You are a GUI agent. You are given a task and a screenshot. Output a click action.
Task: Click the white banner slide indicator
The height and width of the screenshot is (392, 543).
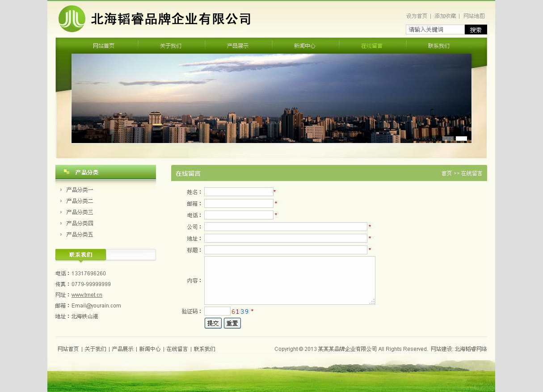point(461,139)
